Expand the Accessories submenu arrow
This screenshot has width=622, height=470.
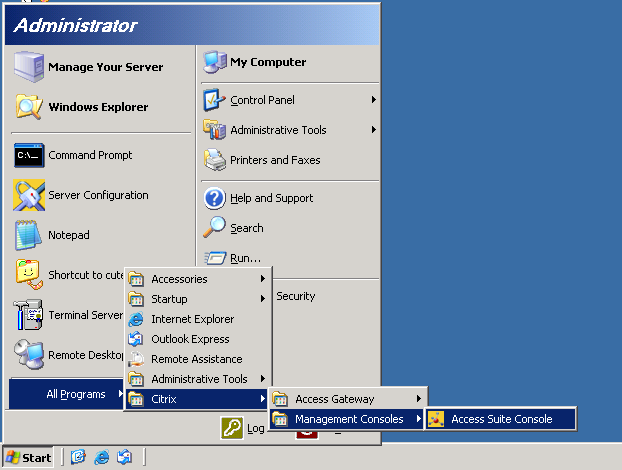coord(263,279)
